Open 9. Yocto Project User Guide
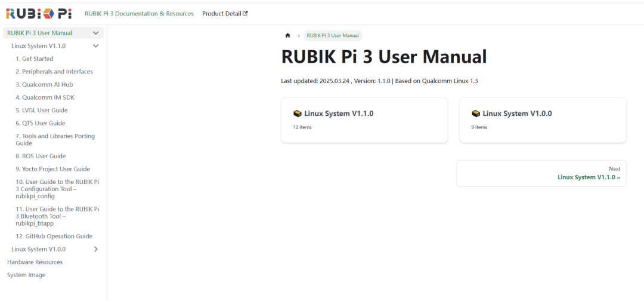Screen dimensions: 644x301 (x=52, y=169)
